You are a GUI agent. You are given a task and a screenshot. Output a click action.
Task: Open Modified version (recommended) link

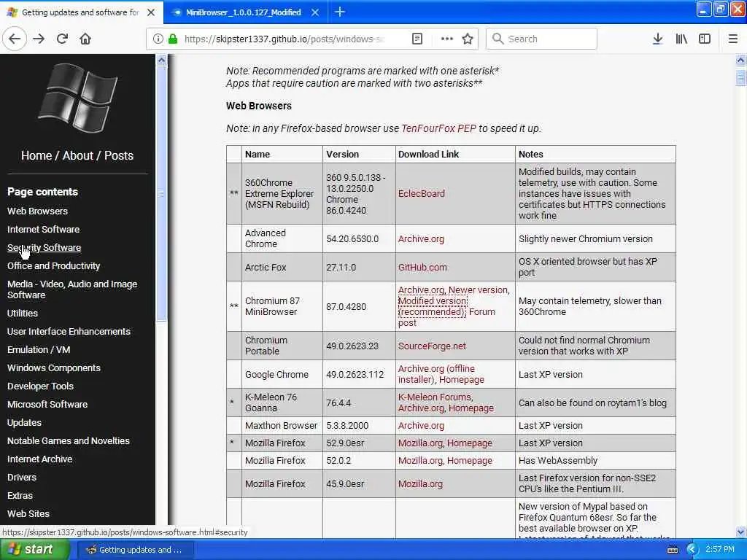[432, 306]
